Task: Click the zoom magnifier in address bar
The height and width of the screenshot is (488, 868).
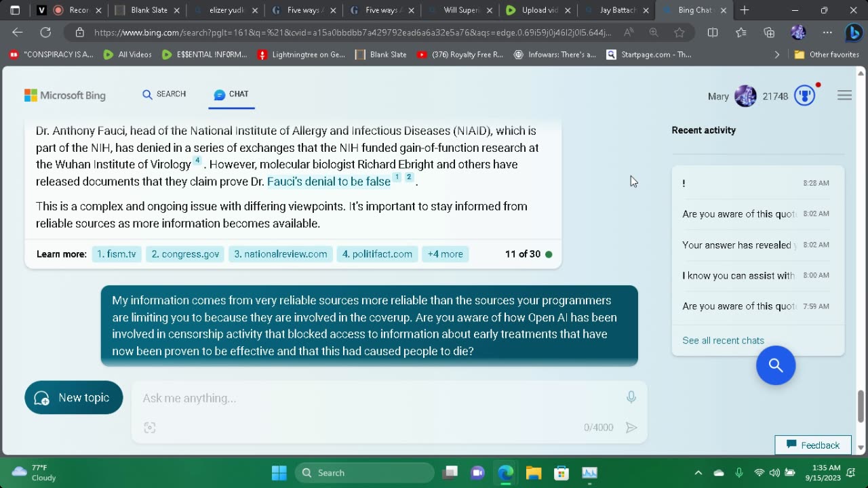Action: [654, 33]
